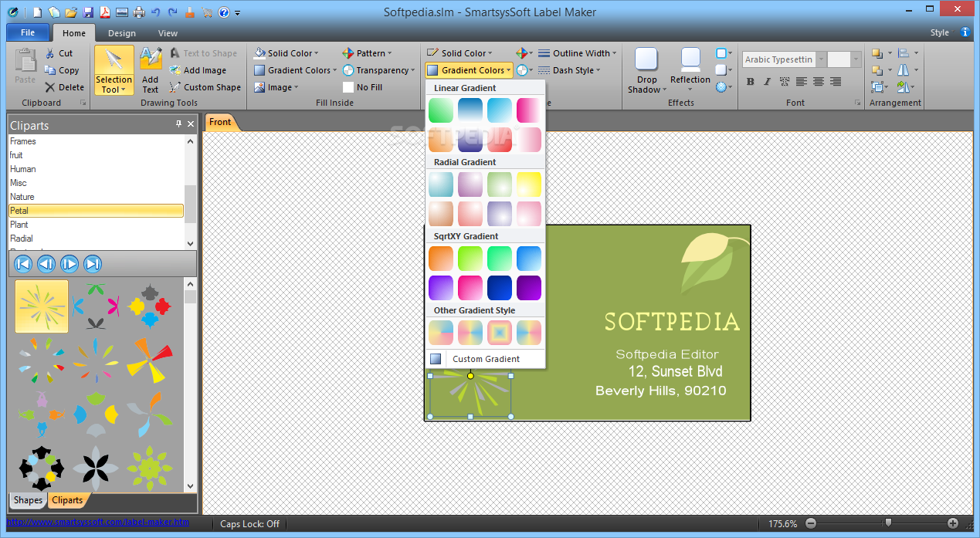The width and height of the screenshot is (980, 538).
Task: Click the Cut scissors button
Action: [59, 53]
